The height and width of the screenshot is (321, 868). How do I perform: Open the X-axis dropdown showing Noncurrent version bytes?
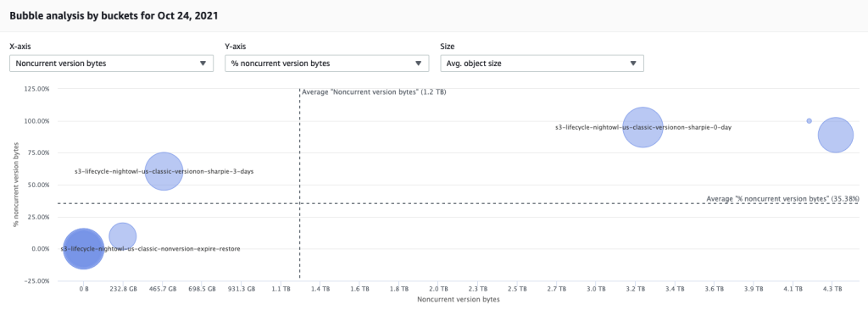pyautogui.click(x=111, y=63)
